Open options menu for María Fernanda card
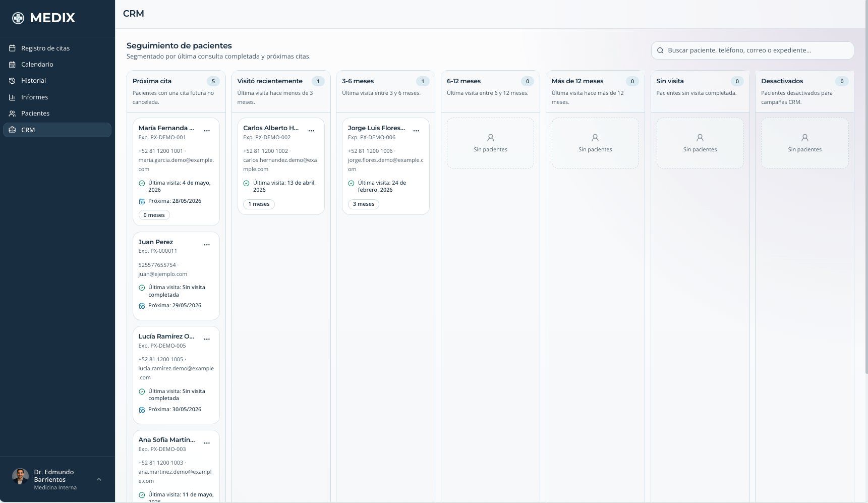Screen dimensions: 868x503 pyautogui.click(x=207, y=131)
